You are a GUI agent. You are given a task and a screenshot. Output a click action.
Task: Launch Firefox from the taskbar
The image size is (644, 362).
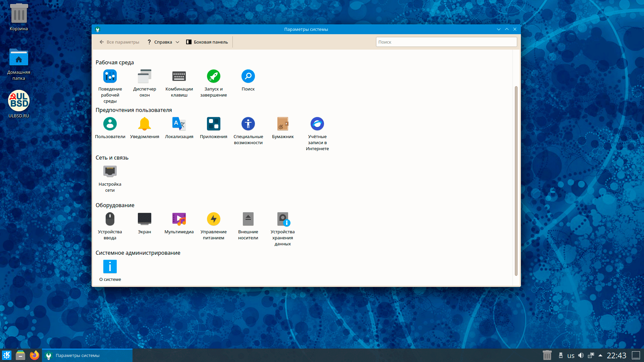[x=35, y=356]
